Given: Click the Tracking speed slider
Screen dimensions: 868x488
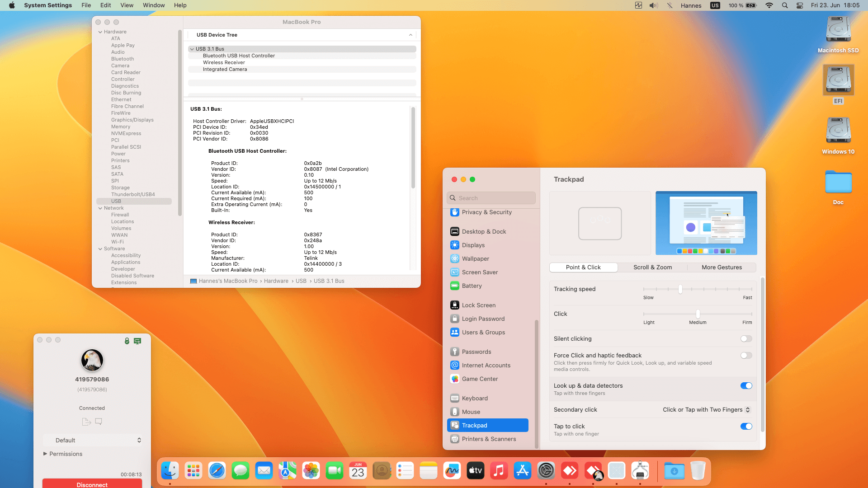Looking at the screenshot, I should 680,289.
